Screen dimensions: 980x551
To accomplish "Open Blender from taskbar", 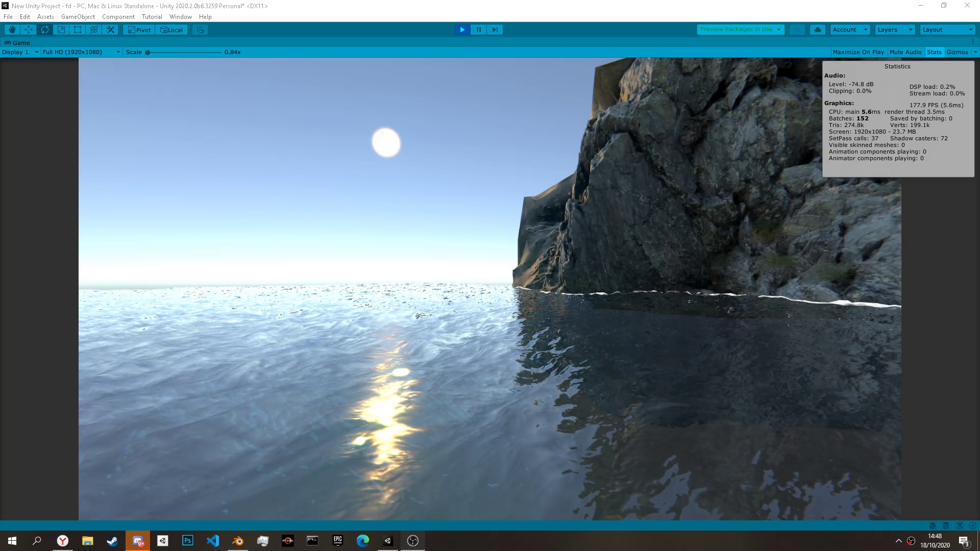I will tap(238, 541).
